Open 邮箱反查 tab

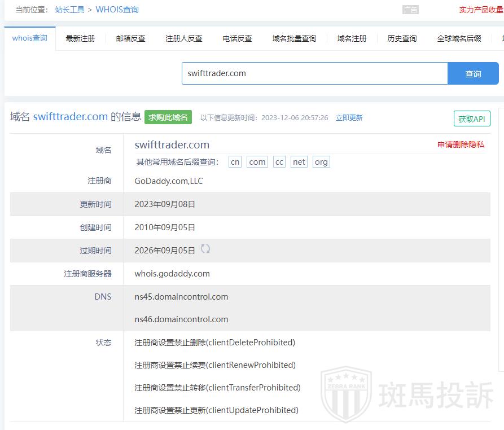(x=130, y=38)
